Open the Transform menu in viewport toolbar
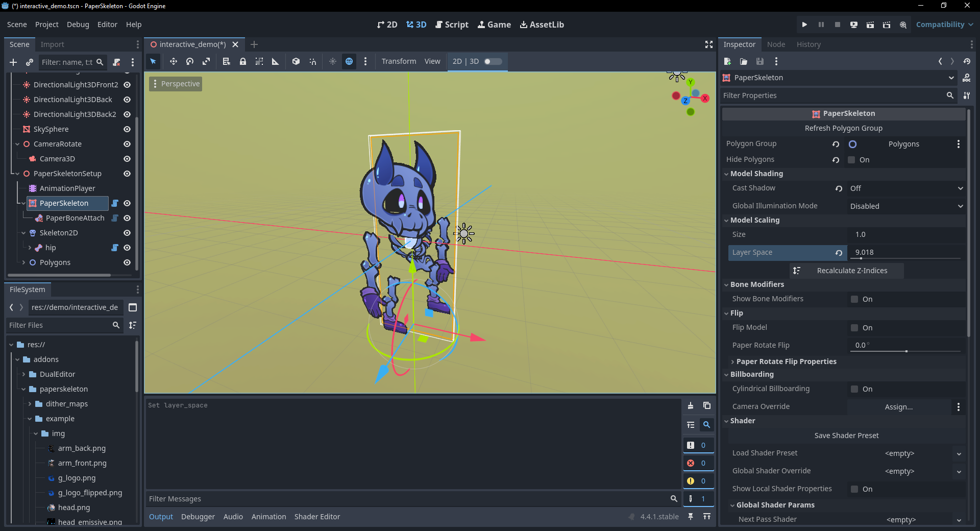Image resolution: width=980 pixels, height=531 pixels. (399, 61)
